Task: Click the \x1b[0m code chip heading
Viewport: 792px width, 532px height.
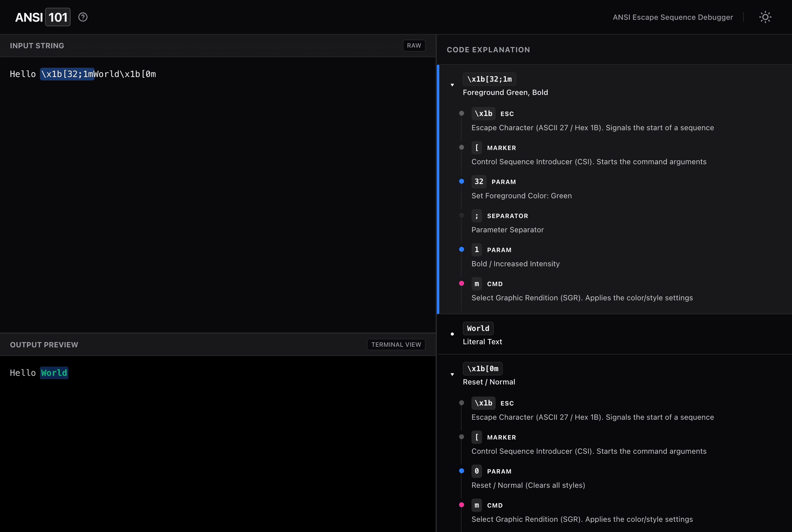Action: pyautogui.click(x=483, y=368)
